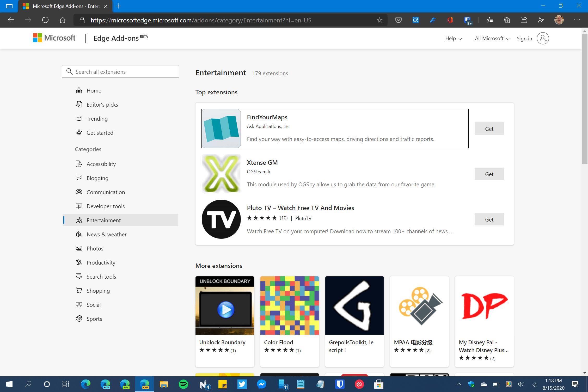Expand the Help dropdown
Viewport: 588px width, 392px height.
[453, 38]
